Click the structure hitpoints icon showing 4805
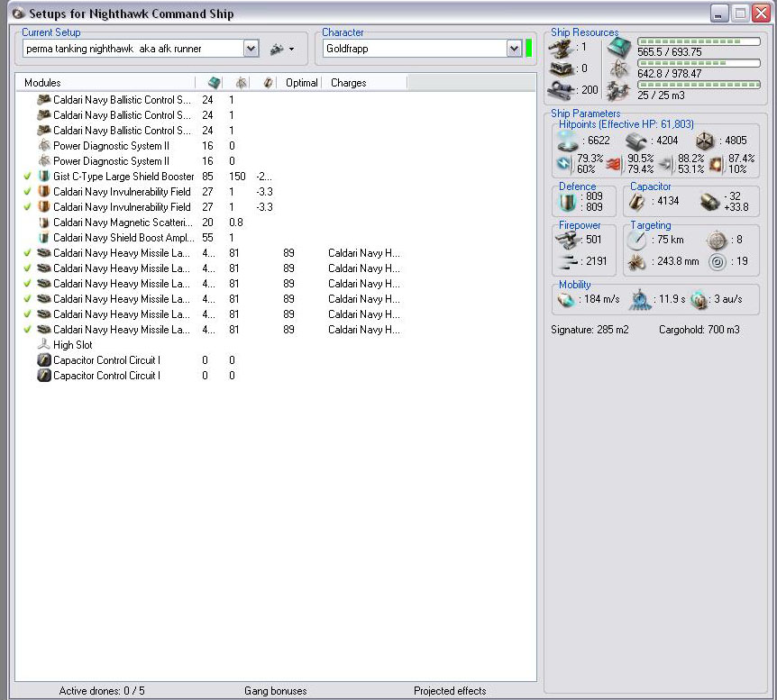The image size is (777, 700). pos(705,141)
